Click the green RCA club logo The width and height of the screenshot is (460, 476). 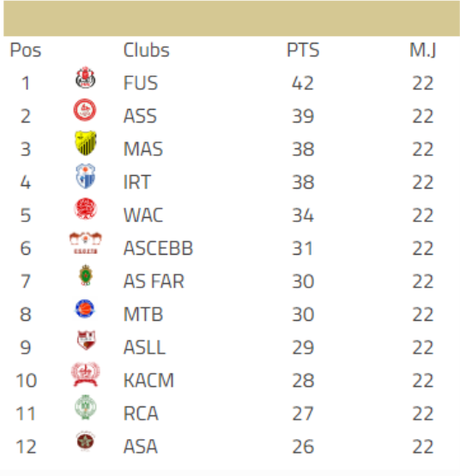tap(85, 407)
